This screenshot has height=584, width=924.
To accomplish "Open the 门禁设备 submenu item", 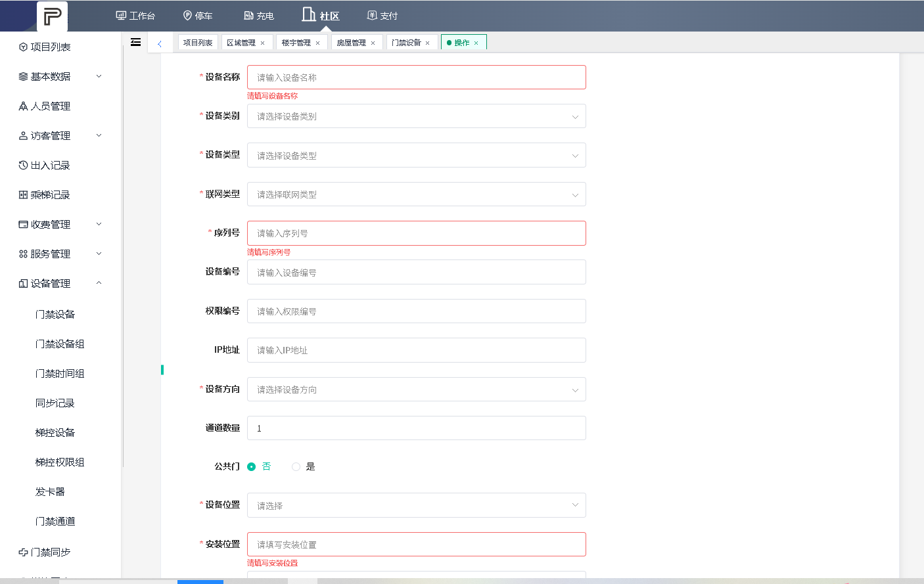I will (55, 314).
